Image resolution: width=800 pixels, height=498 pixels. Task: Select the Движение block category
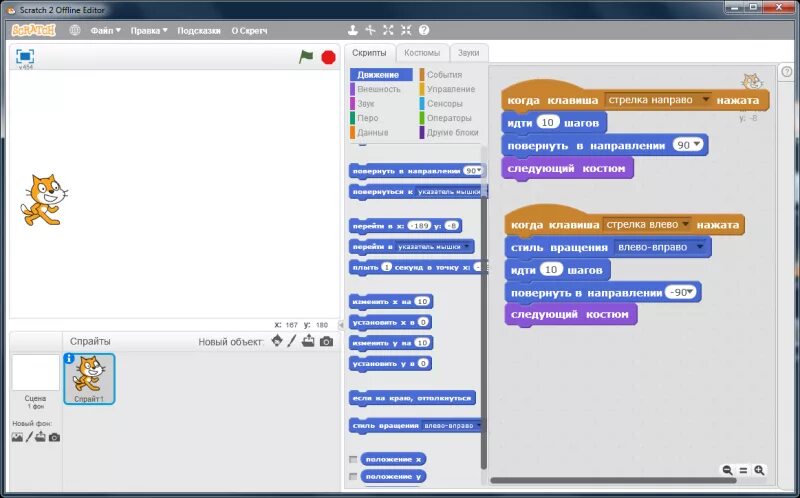[381, 74]
